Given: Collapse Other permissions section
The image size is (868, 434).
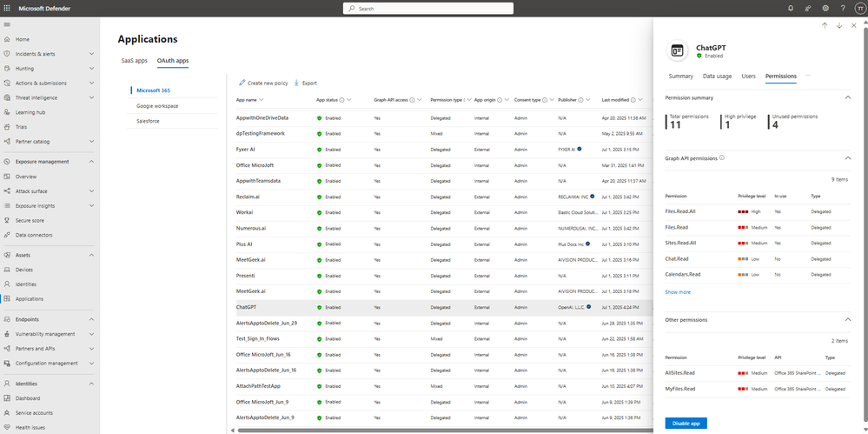Looking at the screenshot, I should point(847,320).
